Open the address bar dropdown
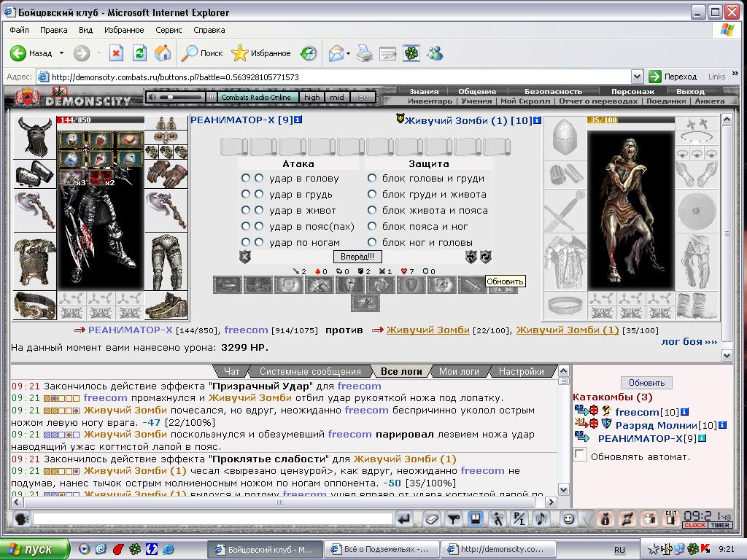This screenshot has width=747, height=560. coord(637,77)
